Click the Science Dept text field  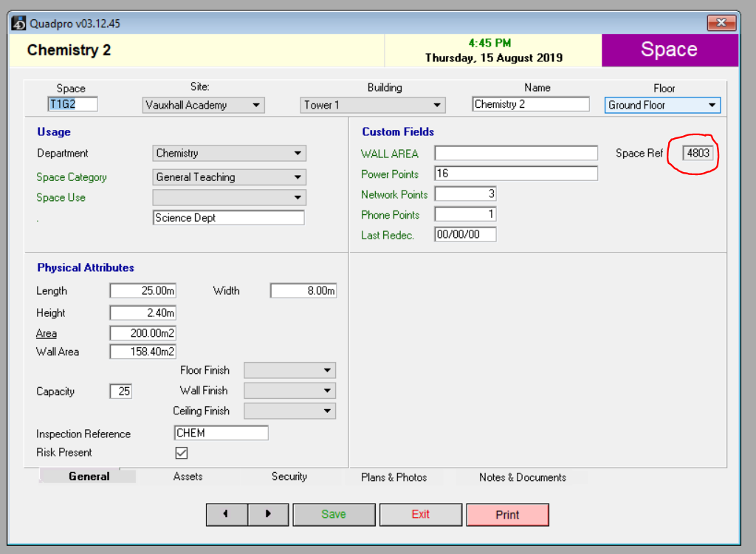(229, 218)
